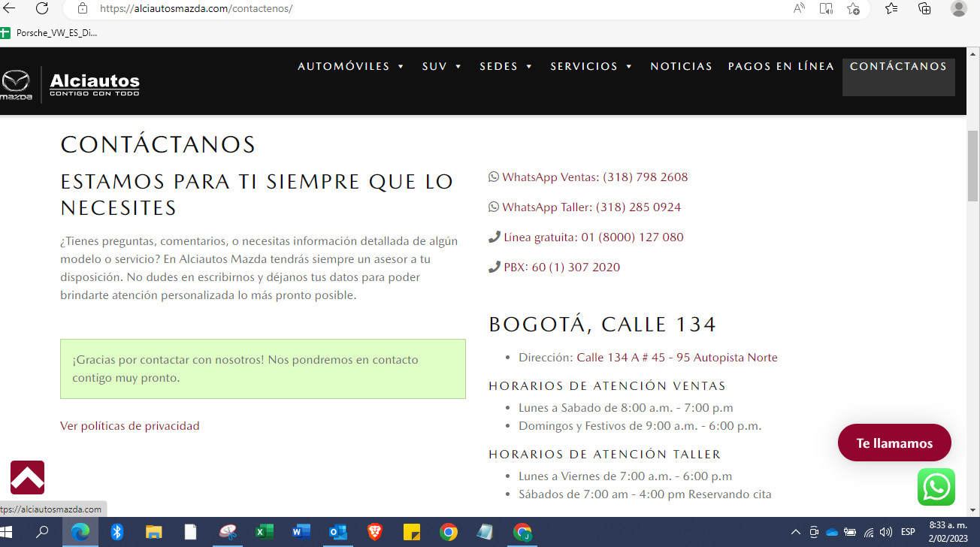
Task: Open the Wi-Fi network icon in tray
Action: point(869,532)
